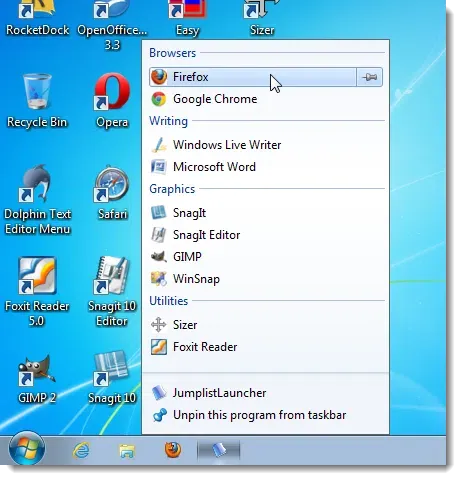Click the Firefox icon in the jump list
The width and height of the screenshot is (461, 480).
159,77
